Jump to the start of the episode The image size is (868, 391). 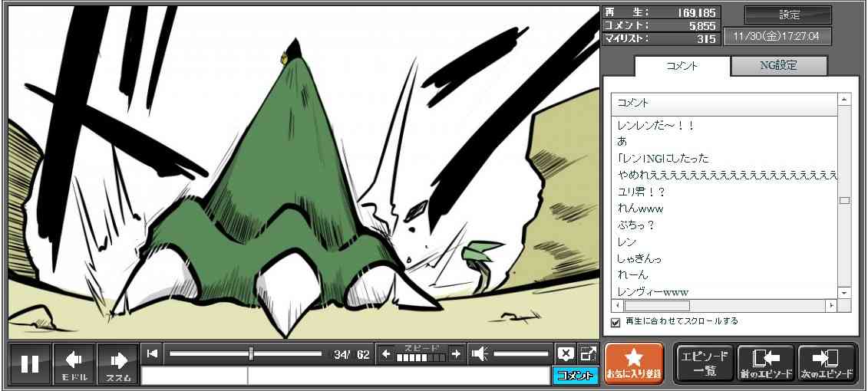[153, 353]
